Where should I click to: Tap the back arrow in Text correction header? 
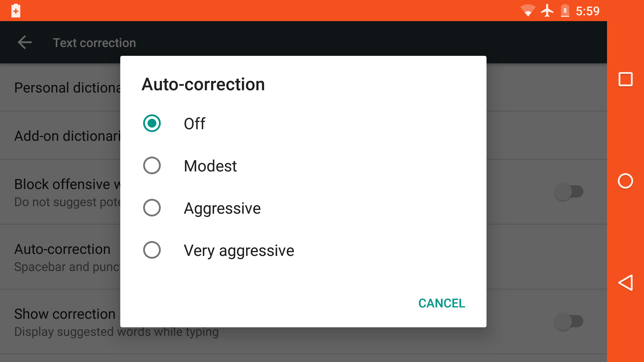pos(25,42)
